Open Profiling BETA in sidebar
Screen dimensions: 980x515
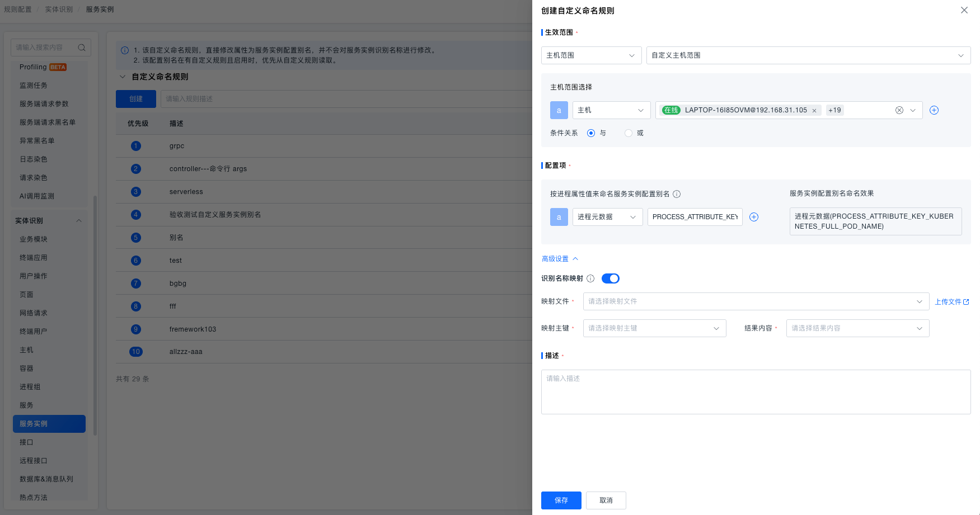(x=43, y=67)
